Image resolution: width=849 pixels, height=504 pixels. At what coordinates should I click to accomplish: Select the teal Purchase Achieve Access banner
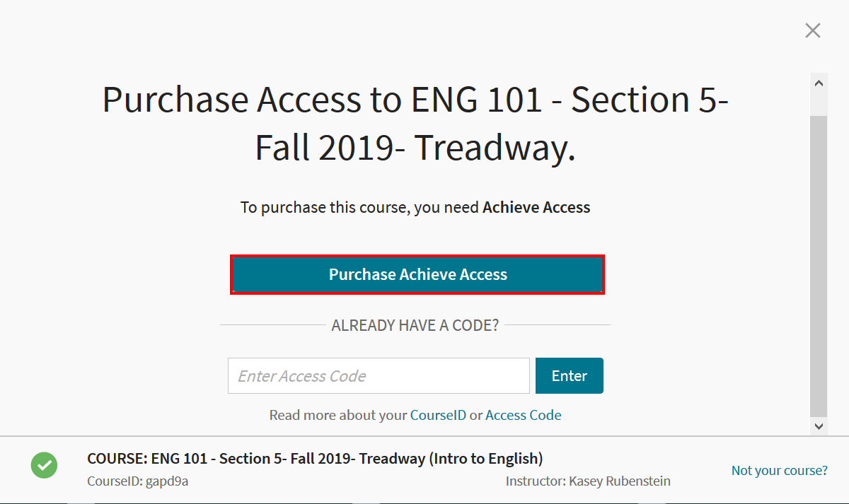(417, 274)
